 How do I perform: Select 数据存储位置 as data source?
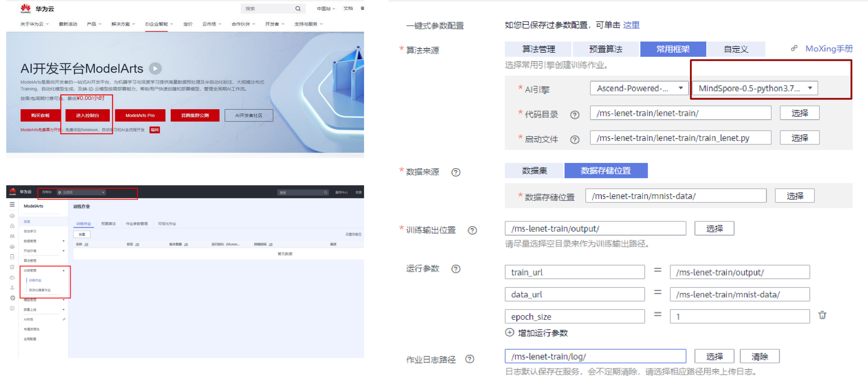[606, 171]
